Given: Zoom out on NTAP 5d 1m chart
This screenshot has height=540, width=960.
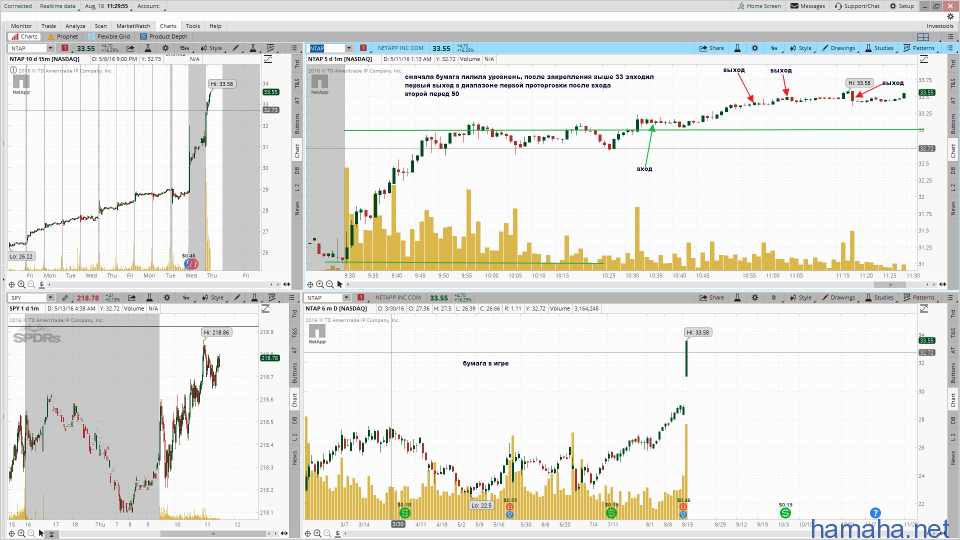Looking at the screenshot, I should coord(329,285).
